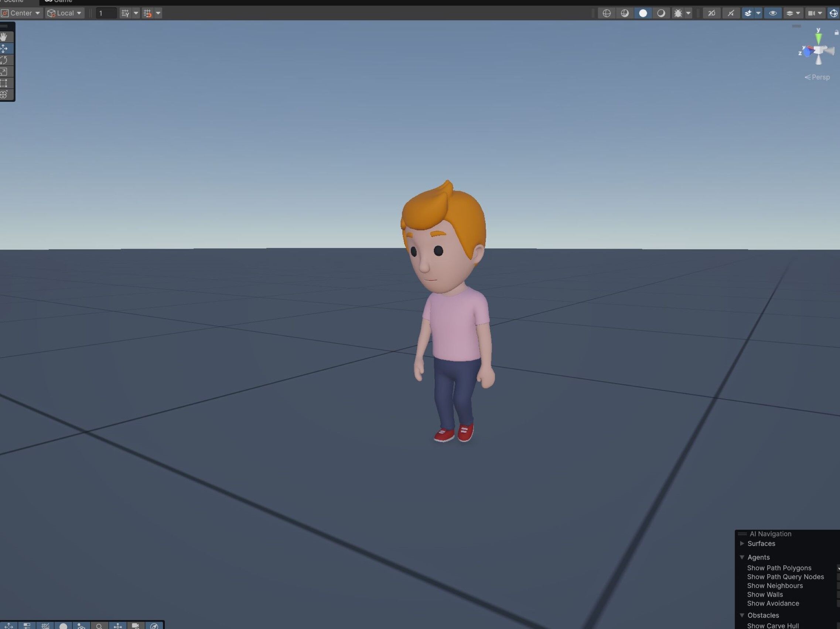
Task: Click the snap increment value field
Action: [x=106, y=13]
